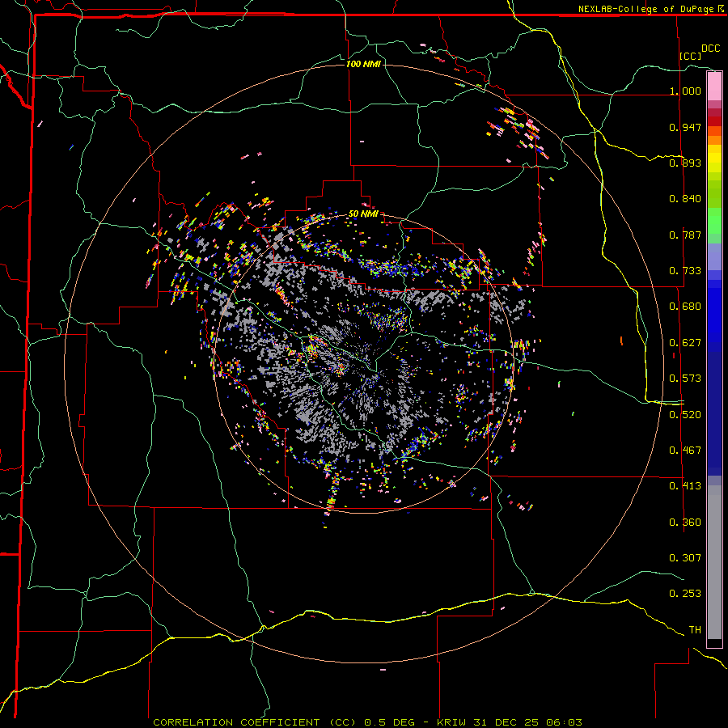The image size is (728, 728).
Task: Click the gray segment of the color bar
Action: [x=714, y=562]
